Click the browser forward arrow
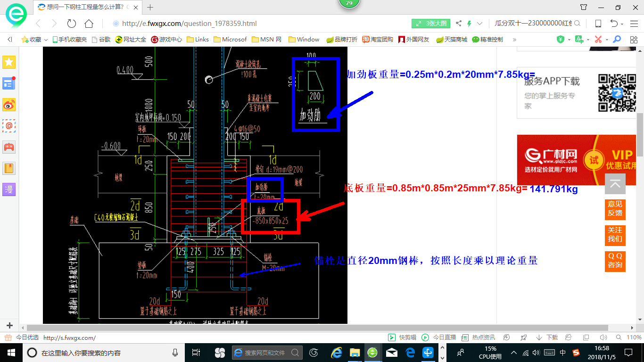 coord(54,24)
